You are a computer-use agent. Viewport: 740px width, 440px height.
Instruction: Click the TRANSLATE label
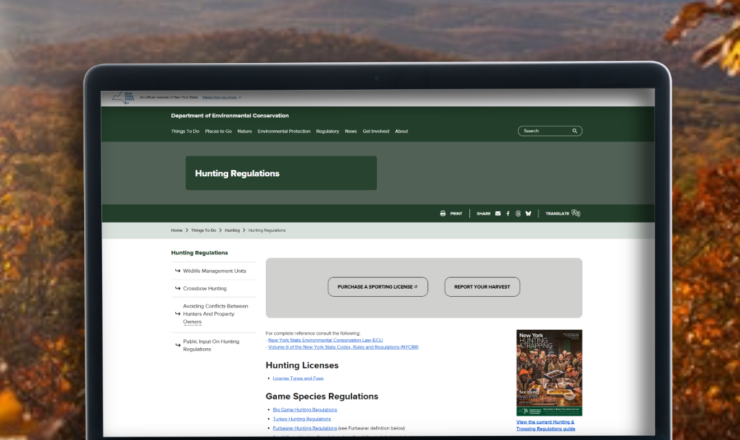557,213
